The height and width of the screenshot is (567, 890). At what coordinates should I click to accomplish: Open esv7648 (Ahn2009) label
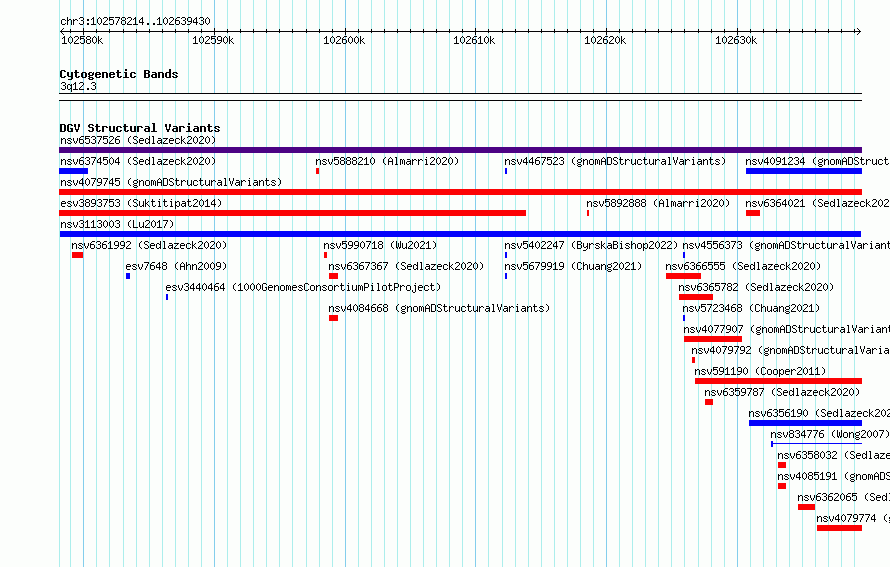176,266
